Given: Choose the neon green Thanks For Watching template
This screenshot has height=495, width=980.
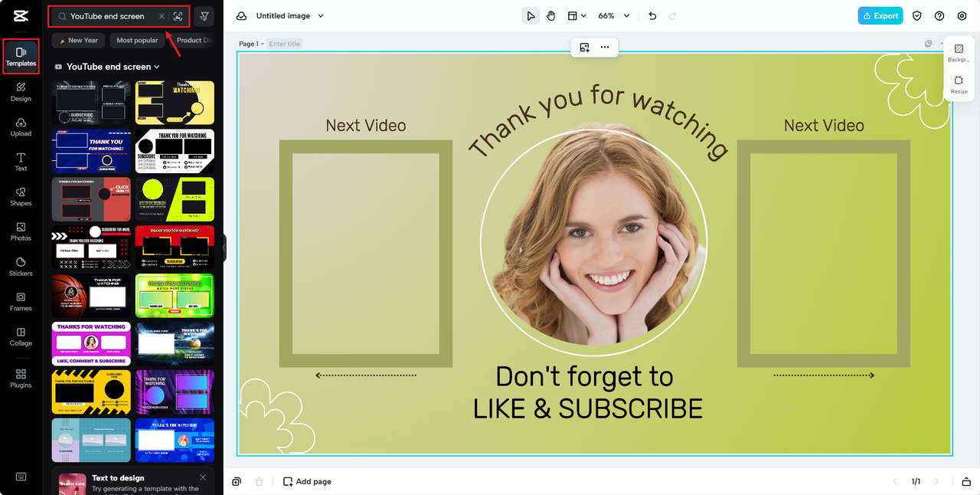Looking at the screenshot, I should pyautogui.click(x=175, y=295).
